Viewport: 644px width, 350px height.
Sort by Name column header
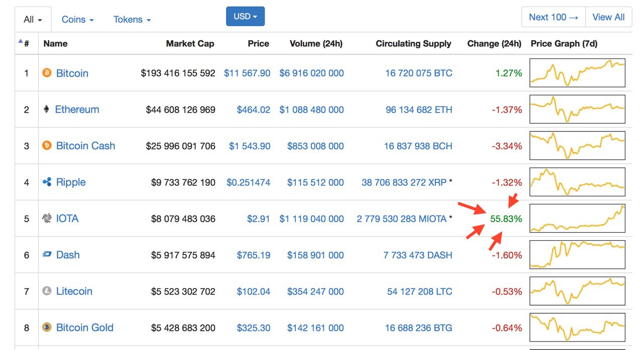[x=55, y=44]
